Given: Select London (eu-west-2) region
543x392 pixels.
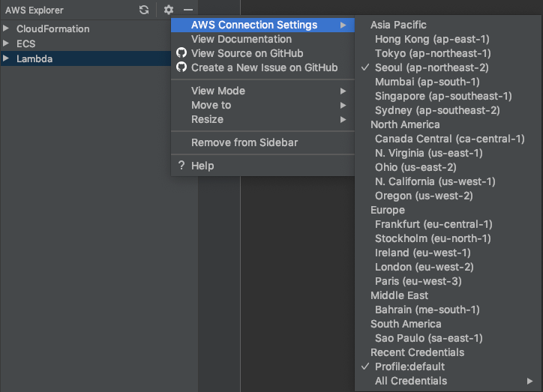Looking at the screenshot, I should [x=448, y=267].
